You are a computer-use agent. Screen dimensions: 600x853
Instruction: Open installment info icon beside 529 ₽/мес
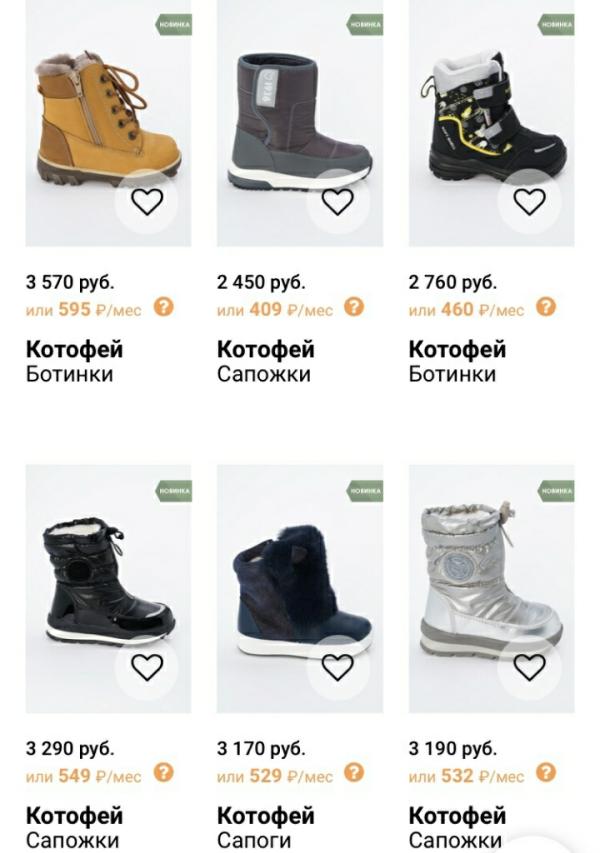tap(354, 772)
